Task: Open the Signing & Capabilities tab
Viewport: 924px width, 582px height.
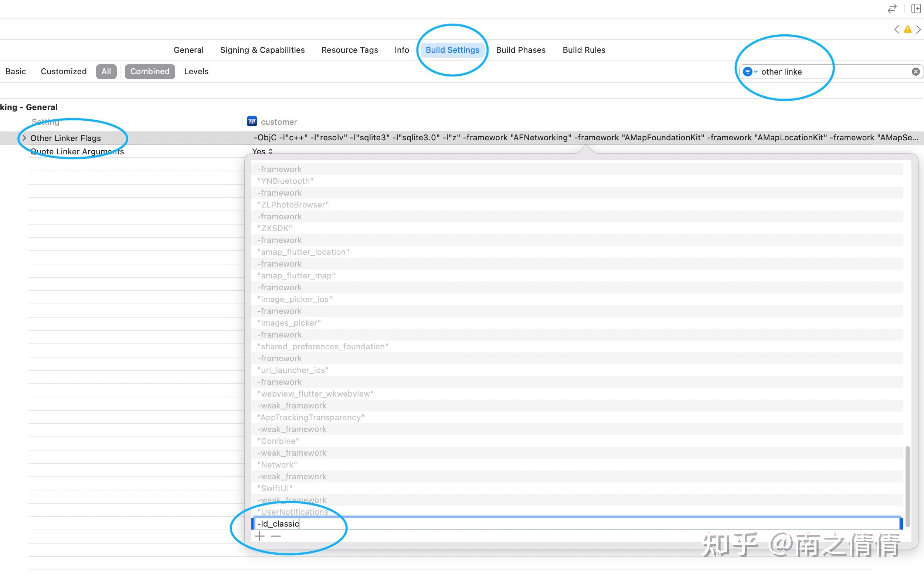Action: point(262,50)
